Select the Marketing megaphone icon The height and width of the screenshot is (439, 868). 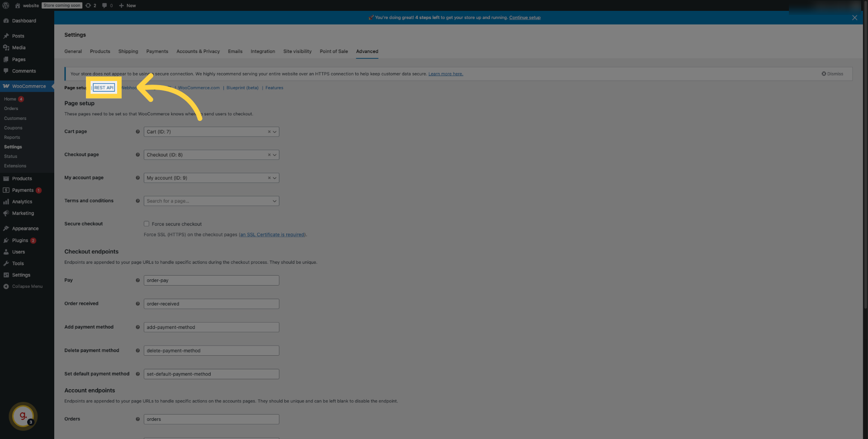[6, 213]
